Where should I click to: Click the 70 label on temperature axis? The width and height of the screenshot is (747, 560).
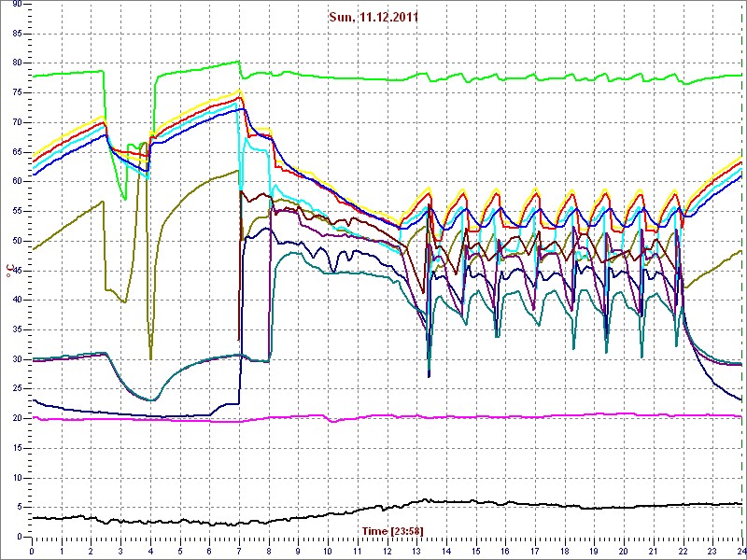pos(16,123)
